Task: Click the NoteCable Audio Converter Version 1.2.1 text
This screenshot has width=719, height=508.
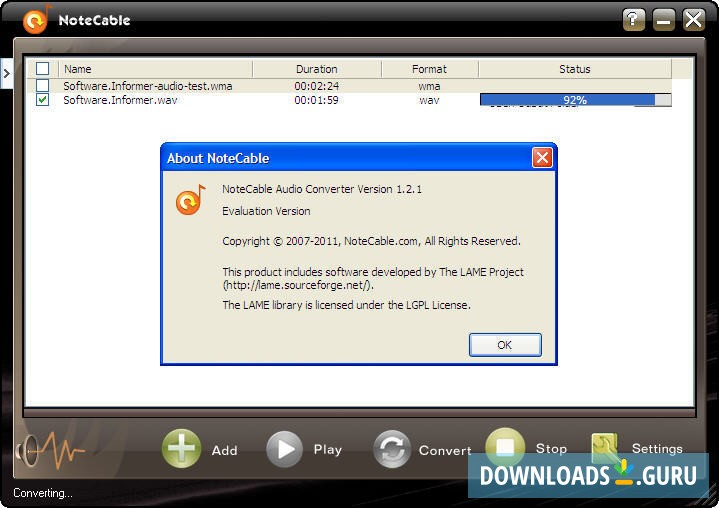Action: (x=322, y=189)
